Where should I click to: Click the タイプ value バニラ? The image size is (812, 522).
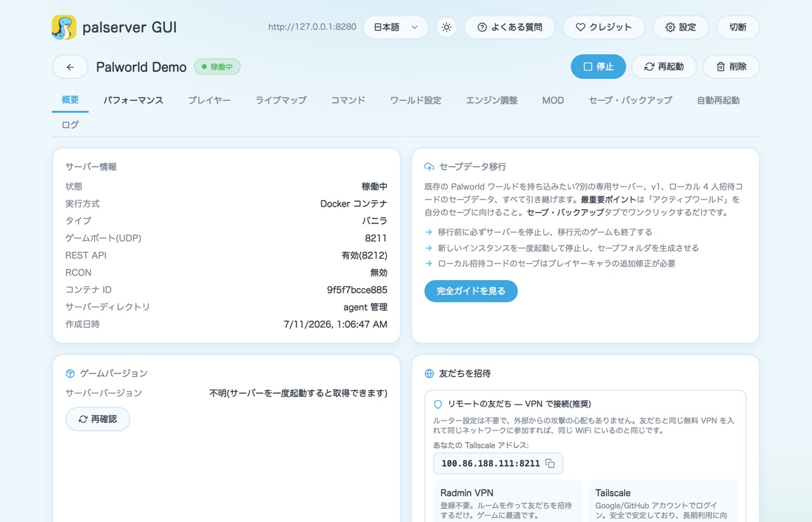click(x=375, y=221)
